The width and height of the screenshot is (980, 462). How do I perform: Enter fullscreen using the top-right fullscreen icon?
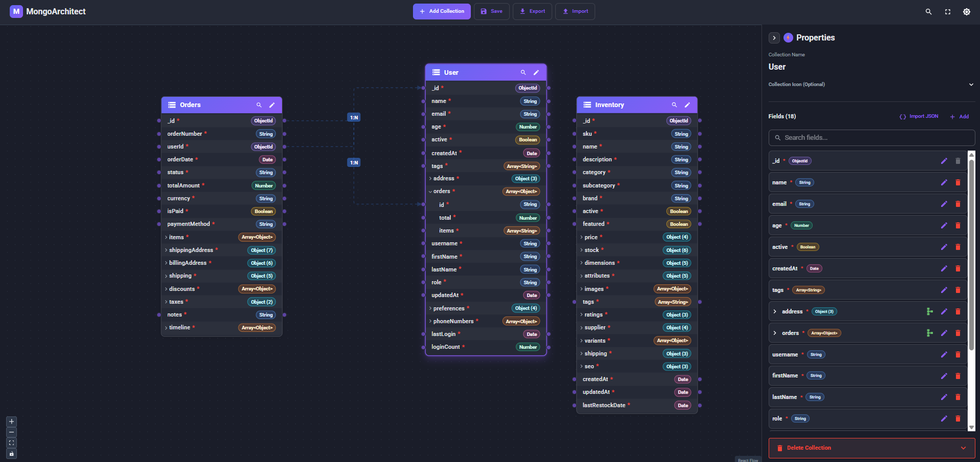pyautogui.click(x=947, y=12)
